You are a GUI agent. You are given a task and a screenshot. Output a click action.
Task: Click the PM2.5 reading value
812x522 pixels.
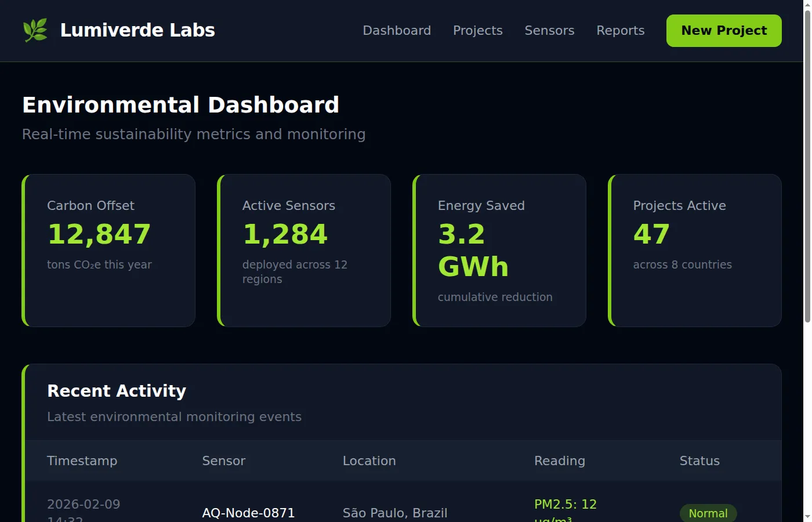tap(565, 504)
